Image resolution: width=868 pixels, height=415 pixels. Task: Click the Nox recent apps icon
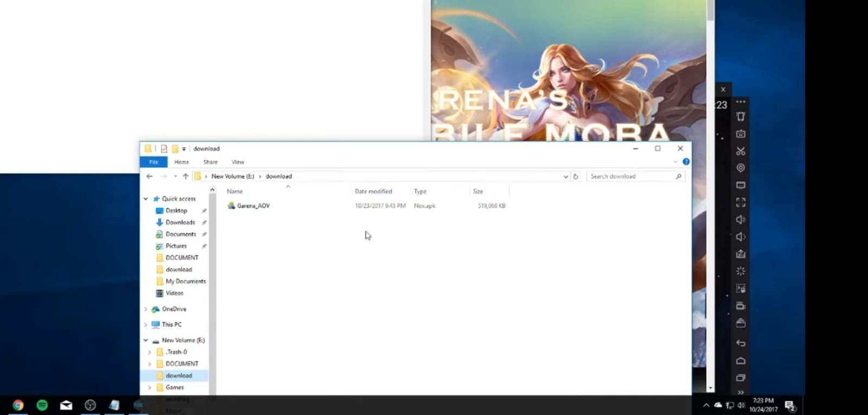point(741,378)
